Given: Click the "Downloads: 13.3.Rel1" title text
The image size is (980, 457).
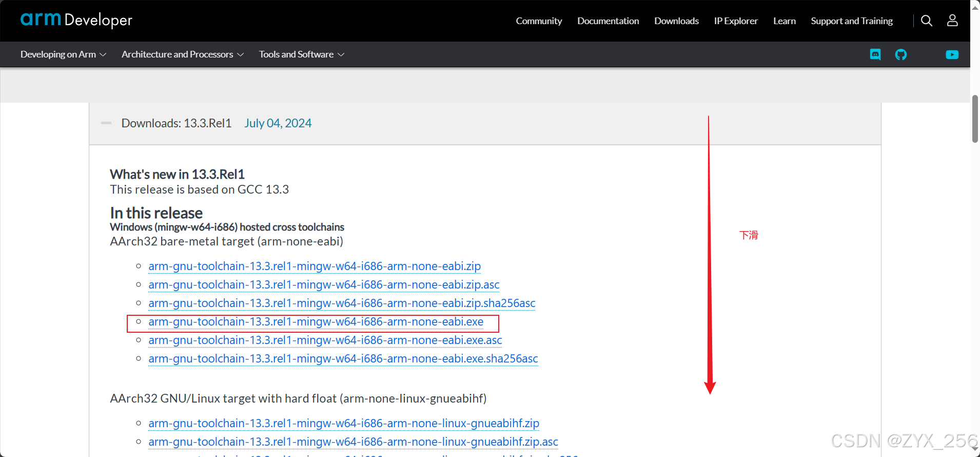Looking at the screenshot, I should pos(177,123).
